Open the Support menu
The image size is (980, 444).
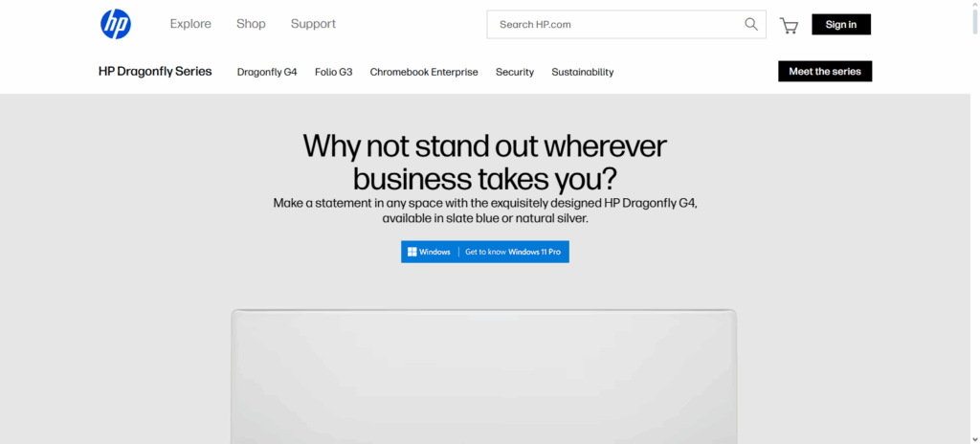click(x=313, y=24)
